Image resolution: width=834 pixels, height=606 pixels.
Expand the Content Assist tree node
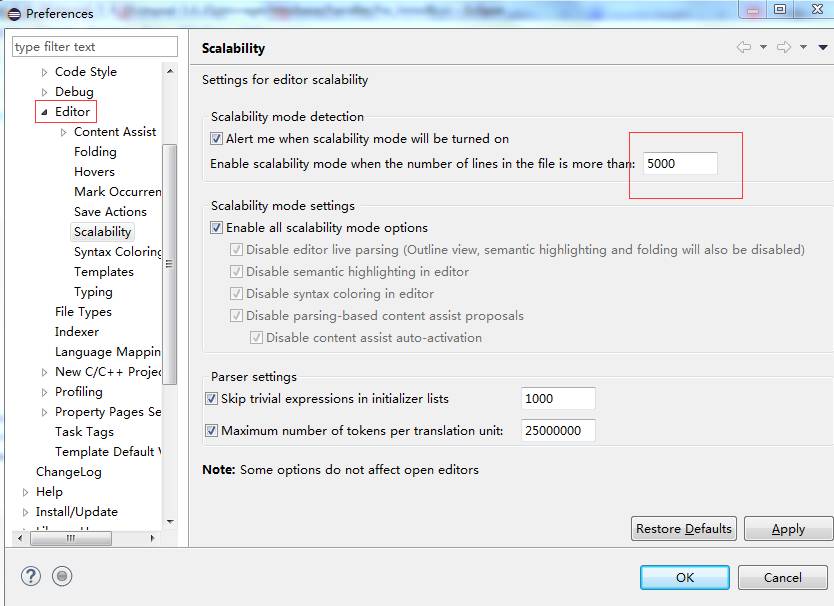click(x=63, y=132)
